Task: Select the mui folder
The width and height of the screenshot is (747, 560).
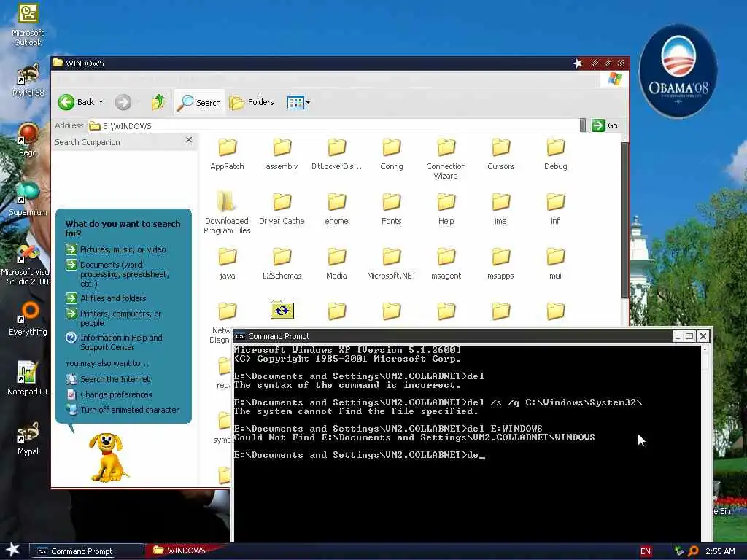Action: pos(555,264)
